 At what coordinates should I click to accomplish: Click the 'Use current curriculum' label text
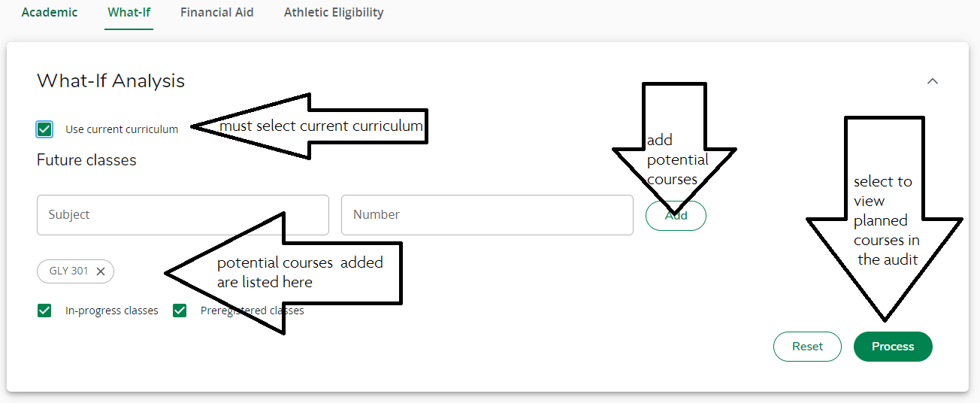tap(122, 129)
